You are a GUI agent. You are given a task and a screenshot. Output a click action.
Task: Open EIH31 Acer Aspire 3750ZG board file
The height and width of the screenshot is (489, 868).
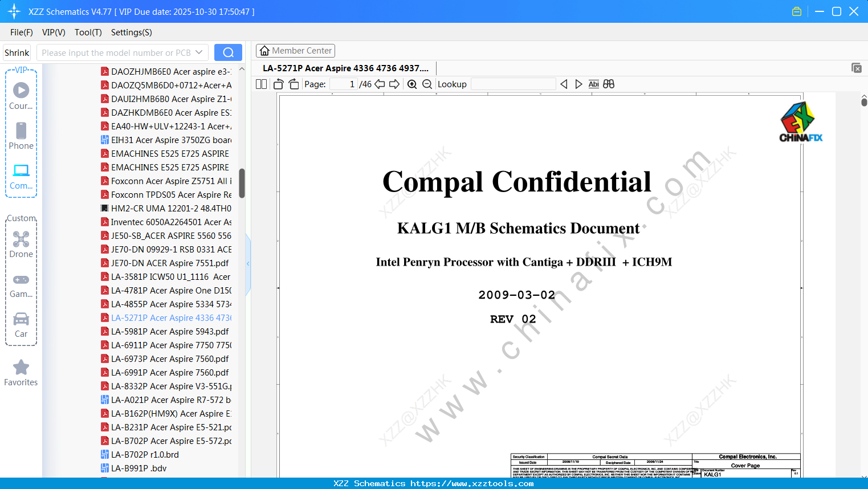[166, 140]
